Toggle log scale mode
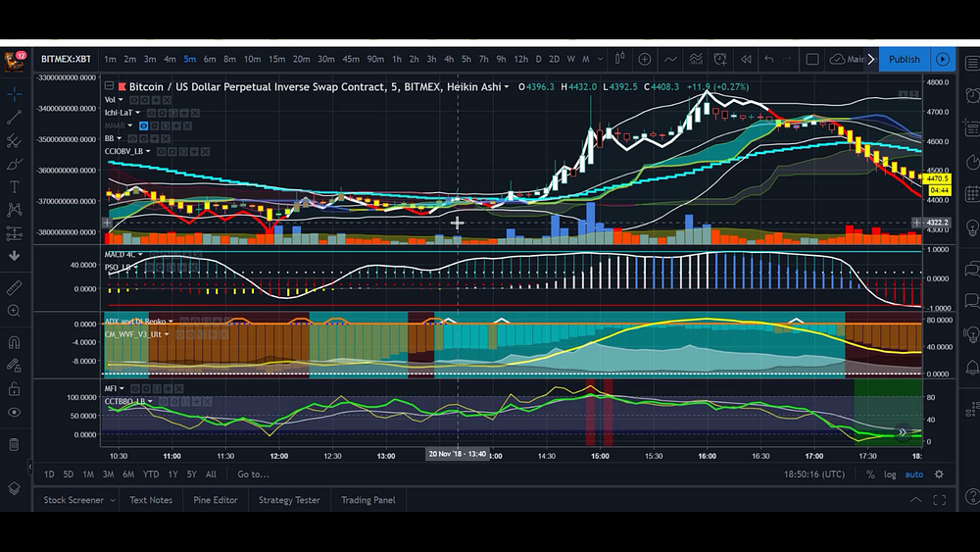The width and height of the screenshot is (980, 552). pyautogui.click(x=890, y=475)
